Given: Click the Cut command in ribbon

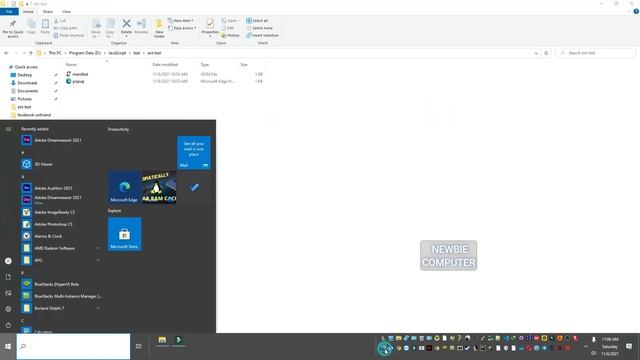Looking at the screenshot, I should 60,20.
